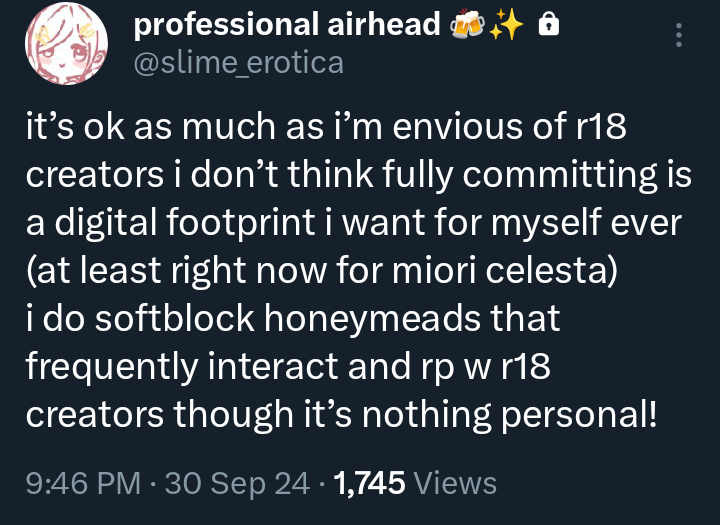This screenshot has width=720, height=525.
Task: Click the 30 Sep 24 date
Action: coord(237,483)
